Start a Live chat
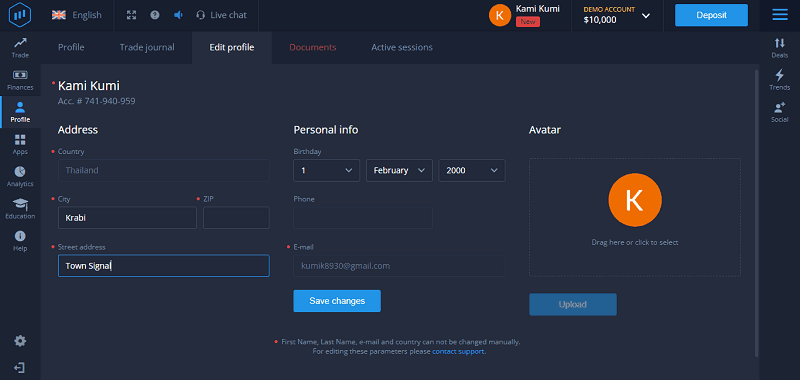The image size is (800, 380). pos(221,15)
